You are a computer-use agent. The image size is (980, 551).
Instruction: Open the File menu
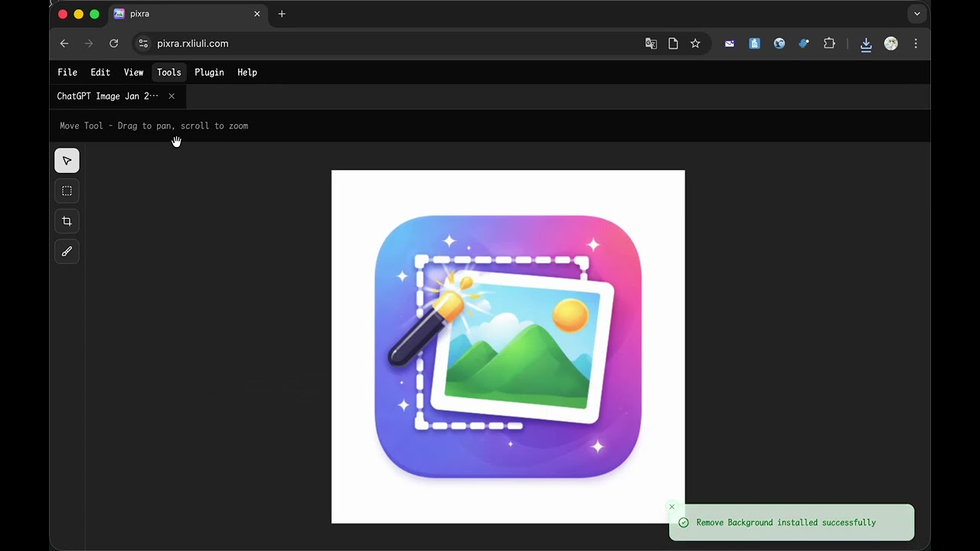coord(67,72)
